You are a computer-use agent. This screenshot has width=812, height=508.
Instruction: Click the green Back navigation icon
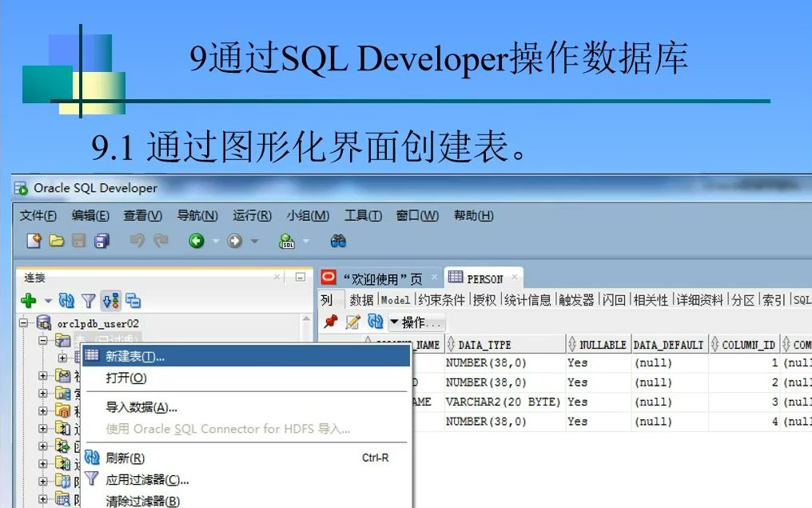click(x=196, y=241)
